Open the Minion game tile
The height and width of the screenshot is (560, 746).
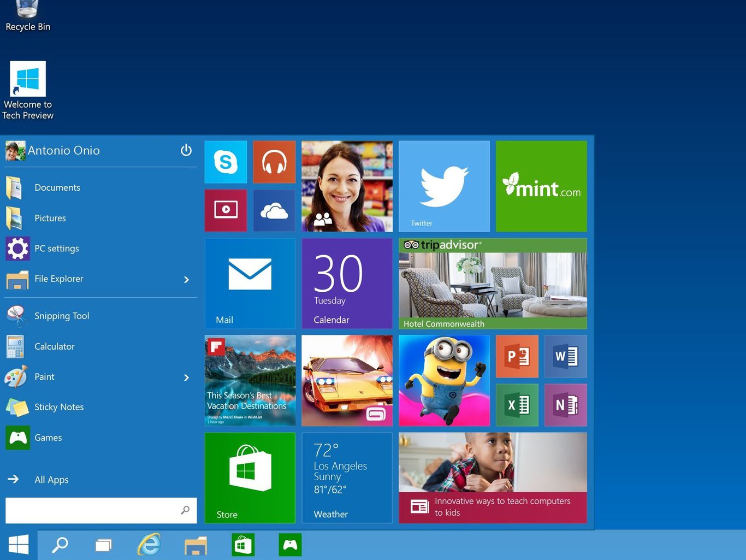pyautogui.click(x=444, y=381)
